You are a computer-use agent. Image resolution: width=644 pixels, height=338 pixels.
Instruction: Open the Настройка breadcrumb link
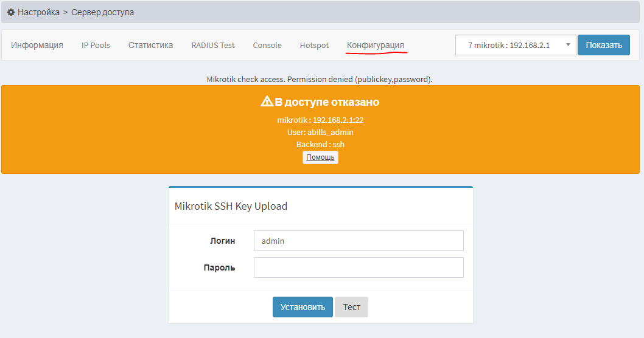coord(38,12)
